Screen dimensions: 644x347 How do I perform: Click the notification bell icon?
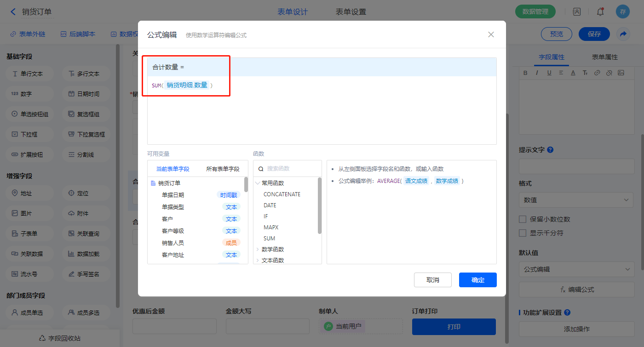(600, 12)
